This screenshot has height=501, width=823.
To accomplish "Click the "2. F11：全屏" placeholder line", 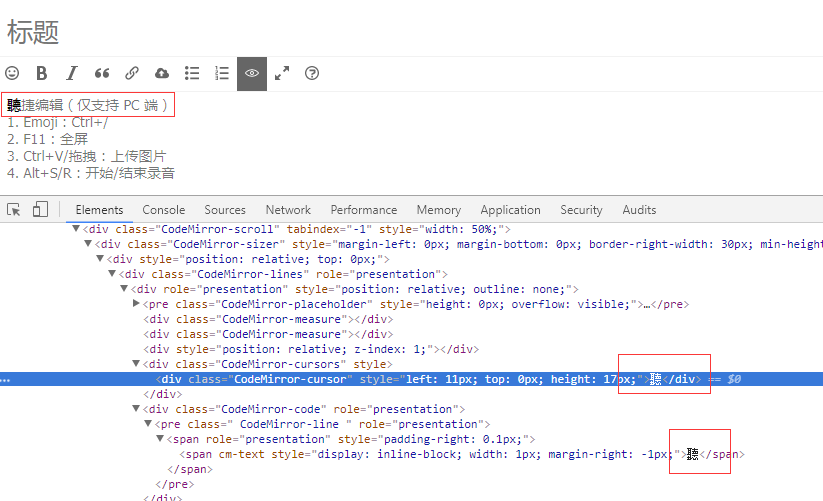I will point(47,140).
